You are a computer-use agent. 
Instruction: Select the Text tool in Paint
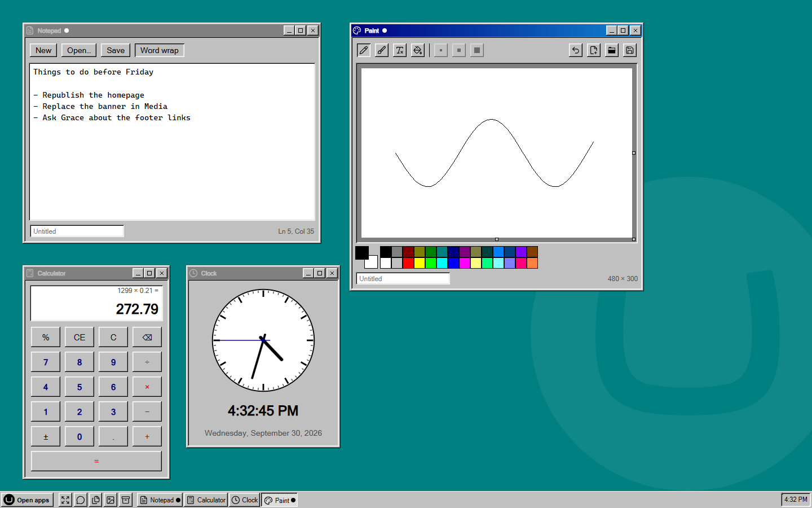[x=400, y=50]
